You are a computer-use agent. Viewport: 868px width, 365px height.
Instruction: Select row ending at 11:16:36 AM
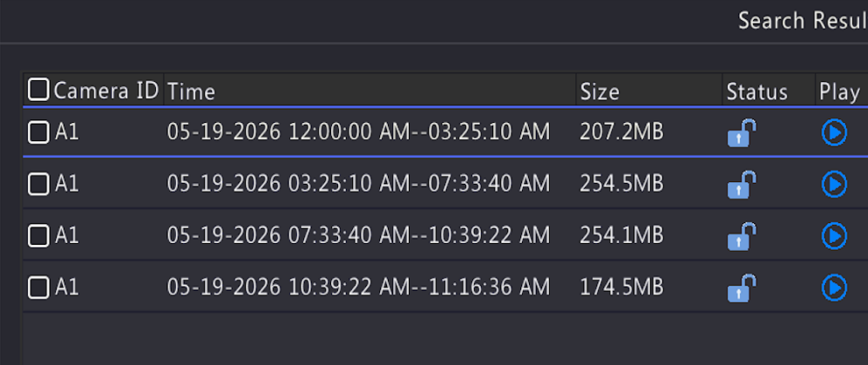445,287
